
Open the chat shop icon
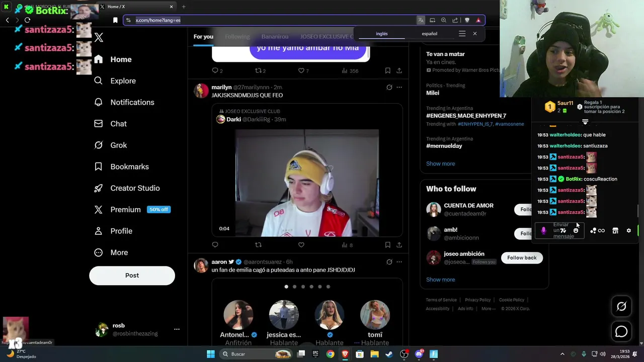(x=615, y=231)
